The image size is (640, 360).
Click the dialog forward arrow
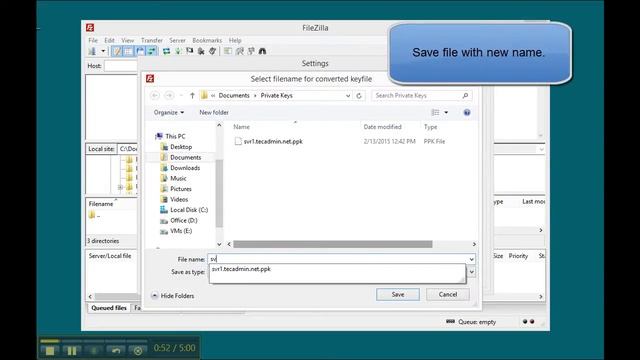pyautogui.click(x=169, y=96)
